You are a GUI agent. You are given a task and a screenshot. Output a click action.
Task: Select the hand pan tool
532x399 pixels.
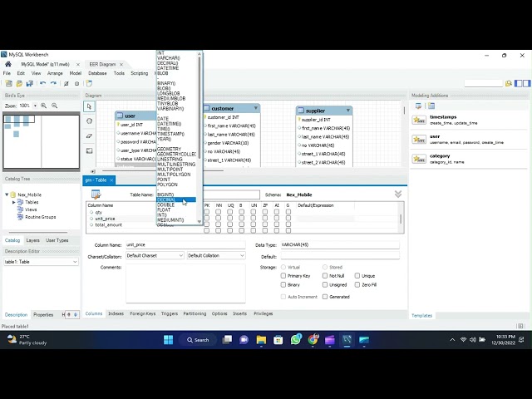tap(89, 121)
